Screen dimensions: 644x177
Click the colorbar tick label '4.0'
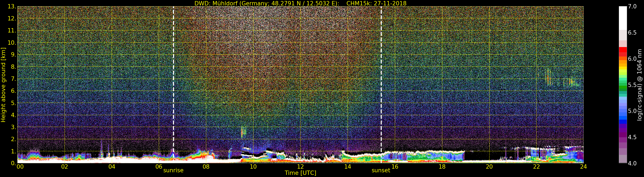[x=632, y=163]
